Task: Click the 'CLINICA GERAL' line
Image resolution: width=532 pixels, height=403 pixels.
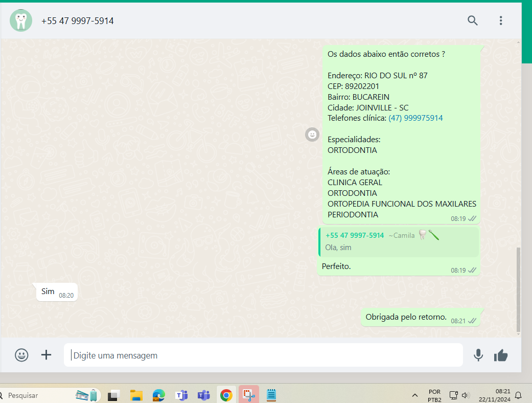Action: tap(355, 182)
